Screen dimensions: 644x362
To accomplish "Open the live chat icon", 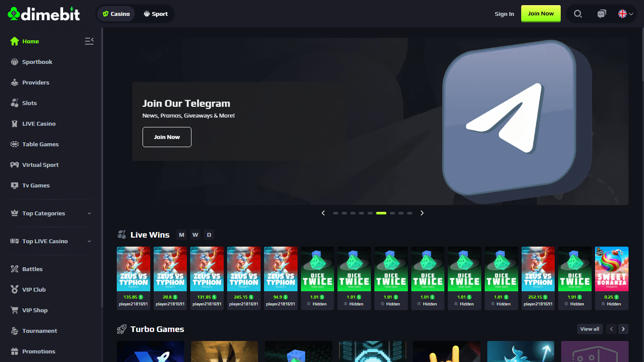I will pos(601,13).
